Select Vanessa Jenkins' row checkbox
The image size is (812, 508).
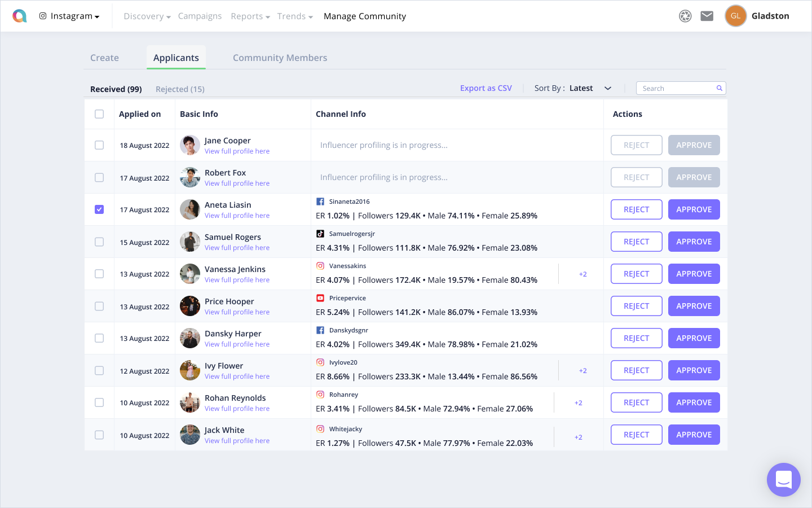tap(99, 274)
